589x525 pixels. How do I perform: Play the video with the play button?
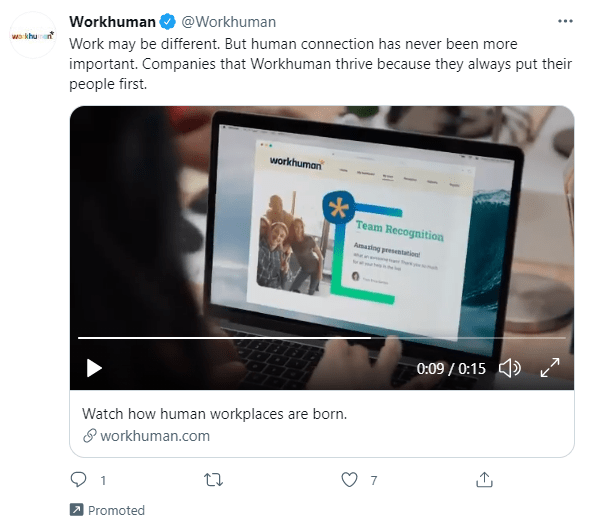[x=94, y=368]
